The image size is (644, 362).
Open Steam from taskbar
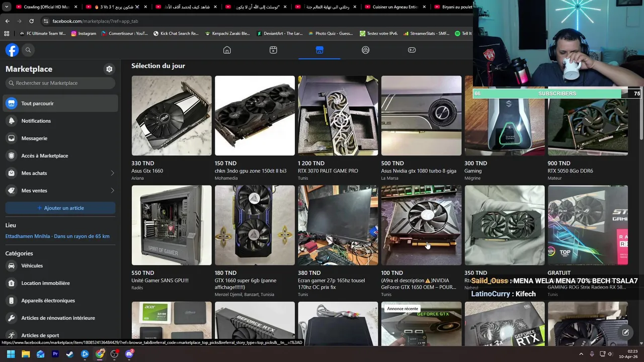click(x=70, y=354)
